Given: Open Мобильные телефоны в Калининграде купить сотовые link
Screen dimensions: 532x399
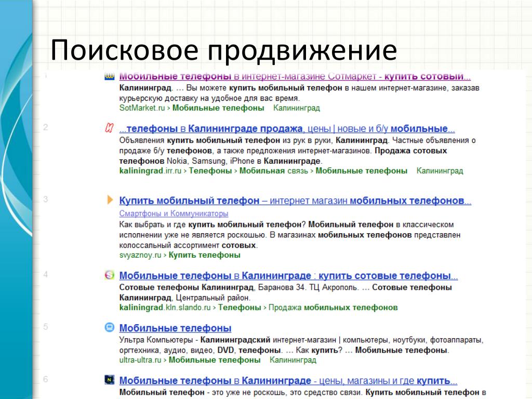Looking at the screenshot, I should pos(288,276).
